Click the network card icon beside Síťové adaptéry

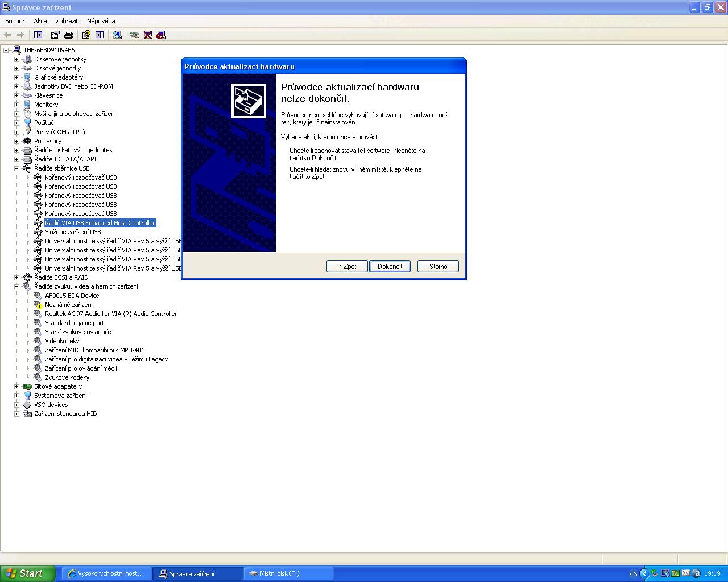[x=27, y=386]
